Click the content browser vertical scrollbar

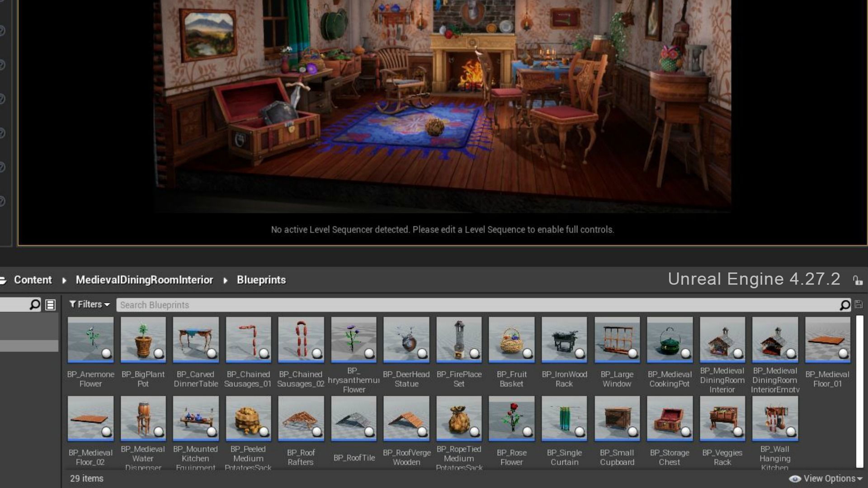859,391
